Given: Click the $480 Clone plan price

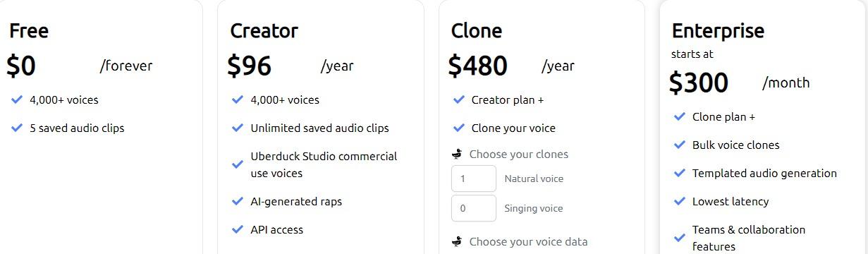Looking at the screenshot, I should (x=477, y=66).
